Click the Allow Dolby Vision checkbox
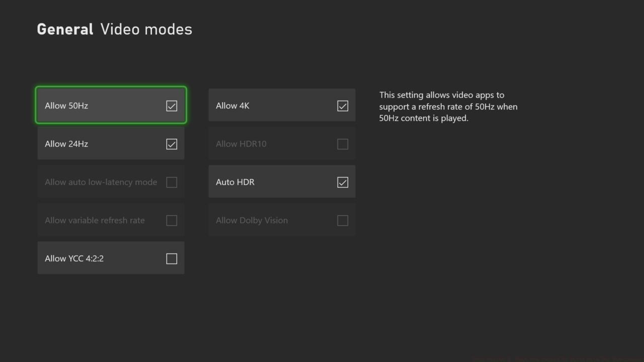This screenshot has height=362, width=644. pos(343,221)
